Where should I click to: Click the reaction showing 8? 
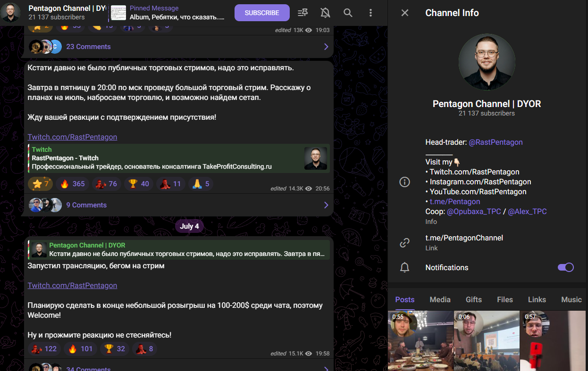pos(145,349)
